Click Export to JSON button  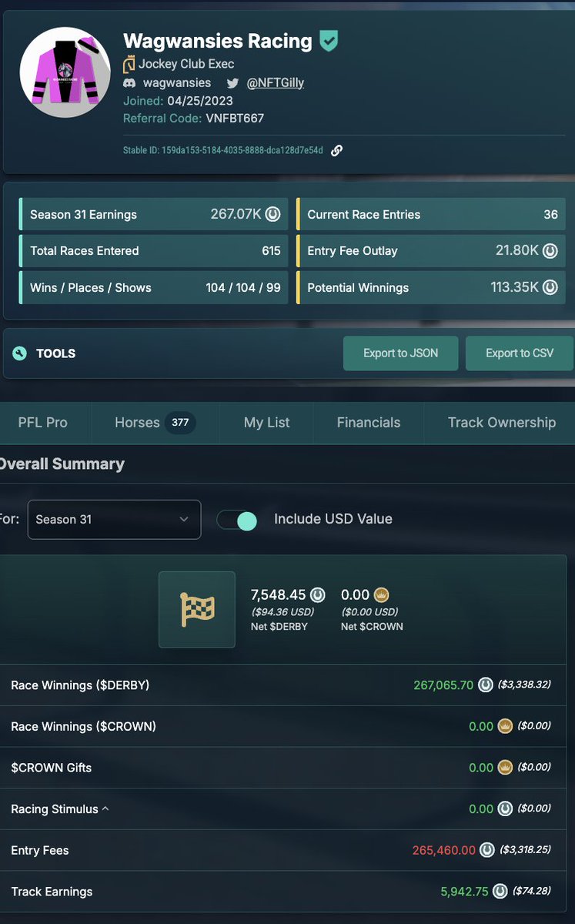[401, 353]
